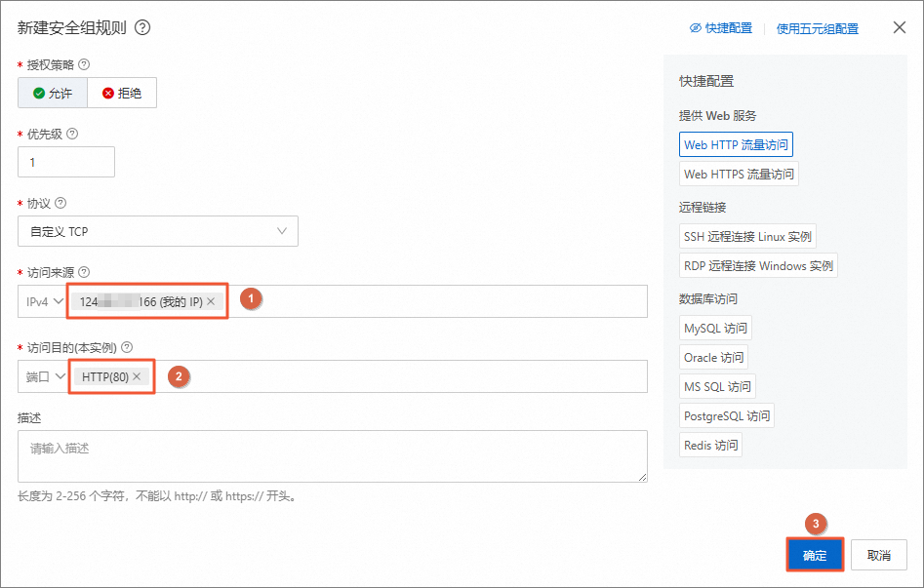The height and width of the screenshot is (588, 924).
Task: Toggle the 快捷配置 panel link
Action: click(x=721, y=27)
